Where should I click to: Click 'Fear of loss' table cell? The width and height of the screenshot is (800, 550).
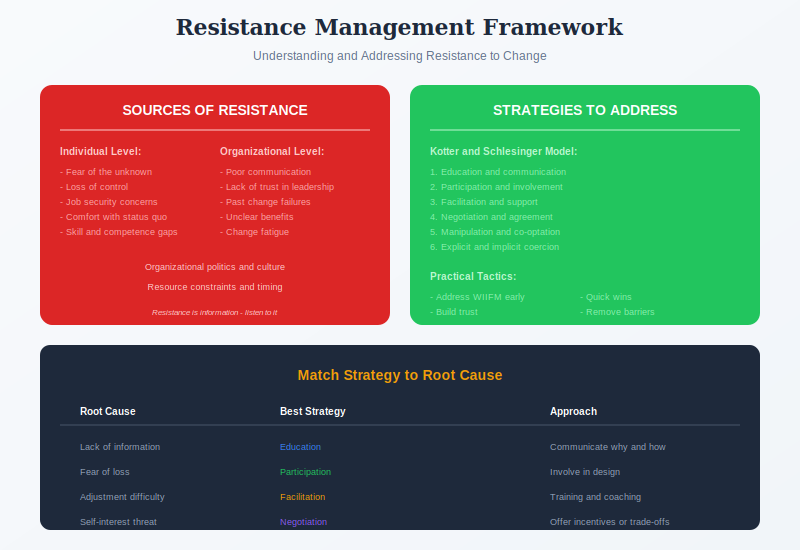105,472
